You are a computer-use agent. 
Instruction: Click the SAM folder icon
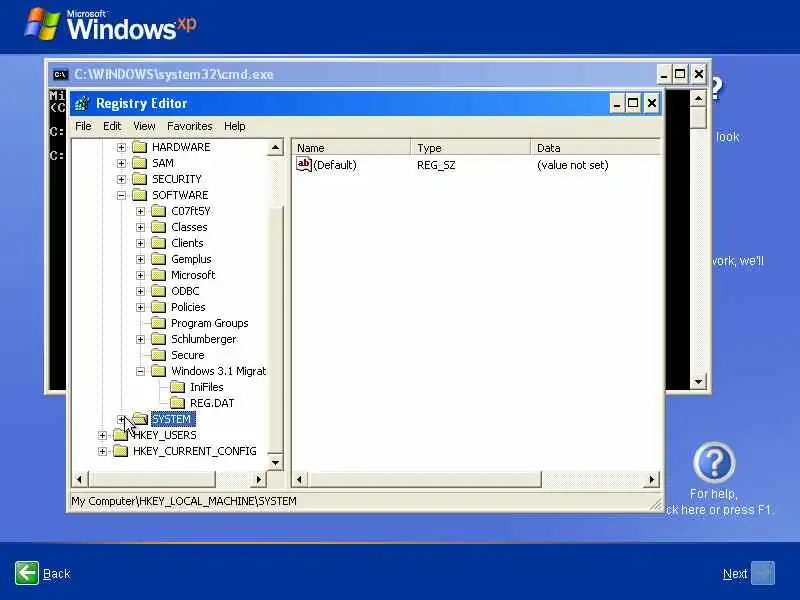[x=139, y=163]
